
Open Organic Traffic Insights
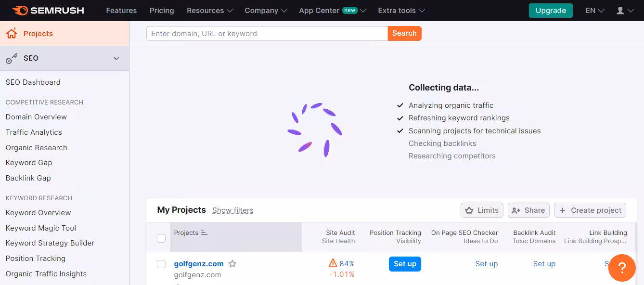[x=46, y=274]
